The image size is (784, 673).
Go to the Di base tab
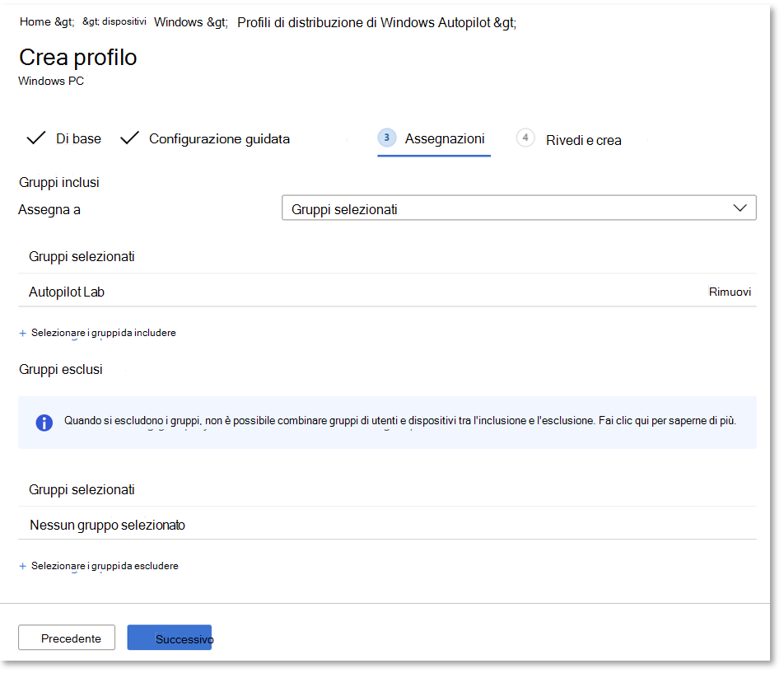coord(78,138)
